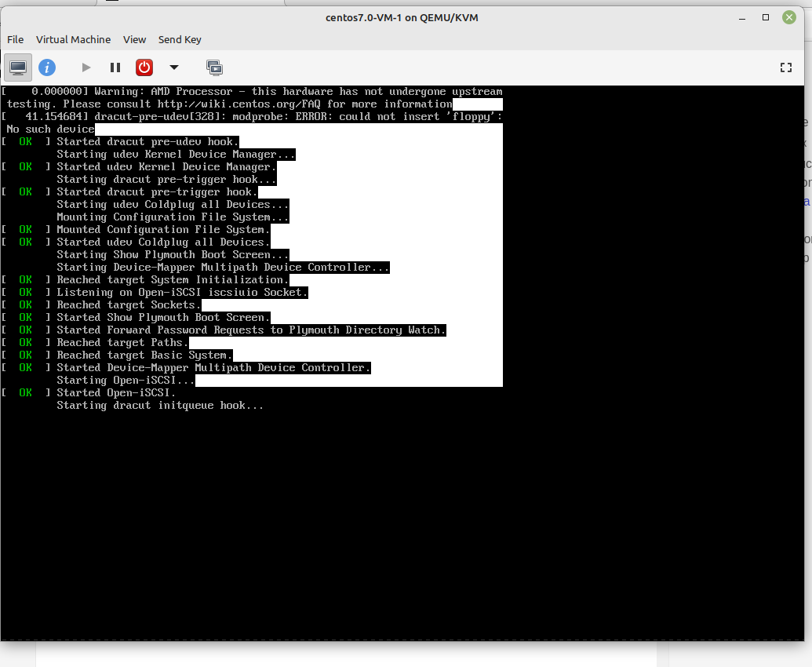The image size is (812, 667).
Task: Open the Send Key menu
Action: 179,40
